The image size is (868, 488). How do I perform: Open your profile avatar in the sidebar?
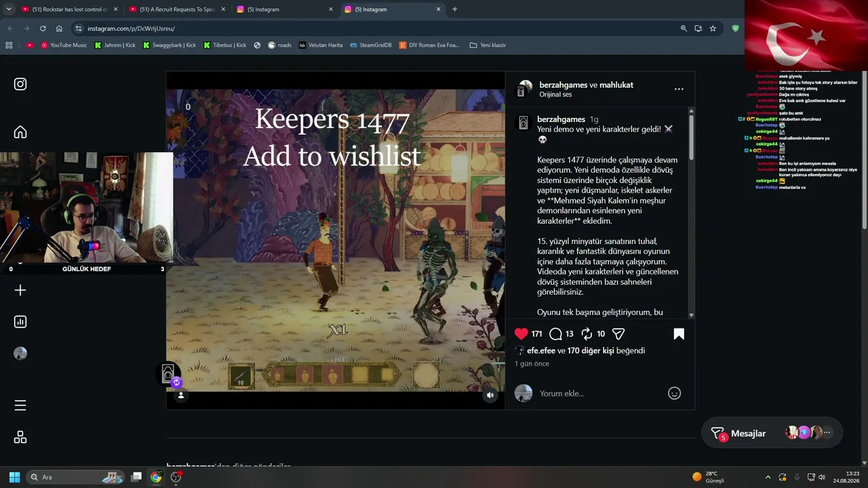click(x=20, y=353)
